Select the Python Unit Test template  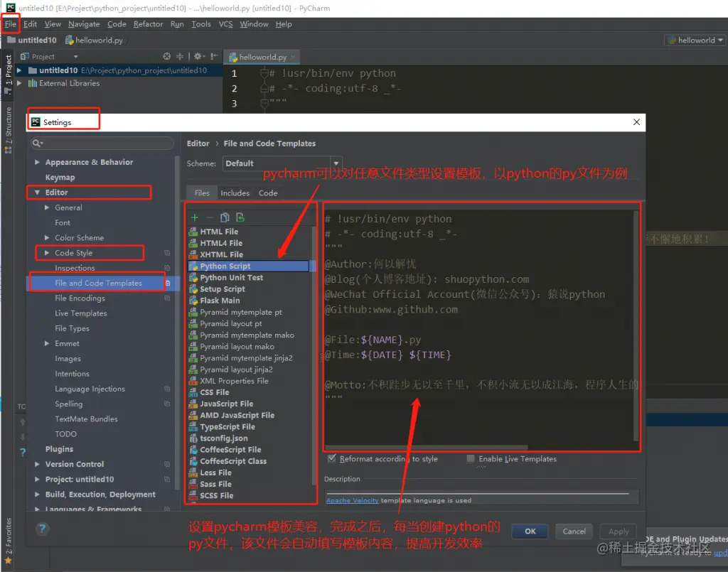[231, 277]
